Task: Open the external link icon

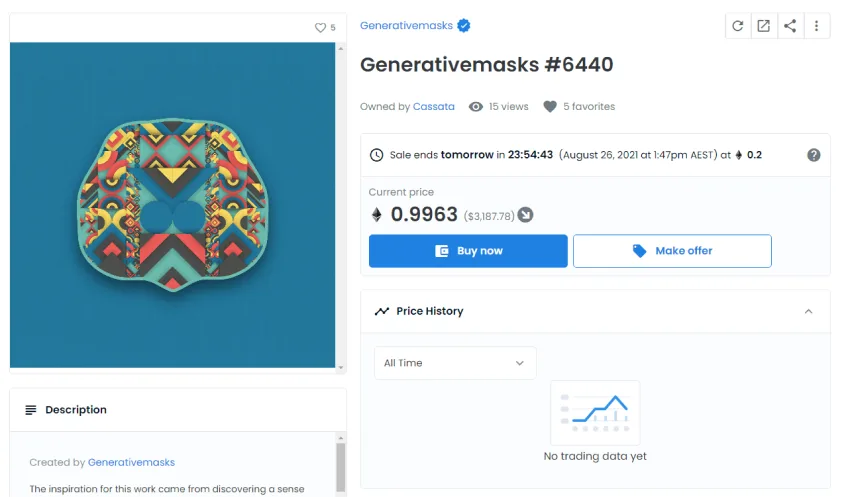Action: [x=764, y=26]
